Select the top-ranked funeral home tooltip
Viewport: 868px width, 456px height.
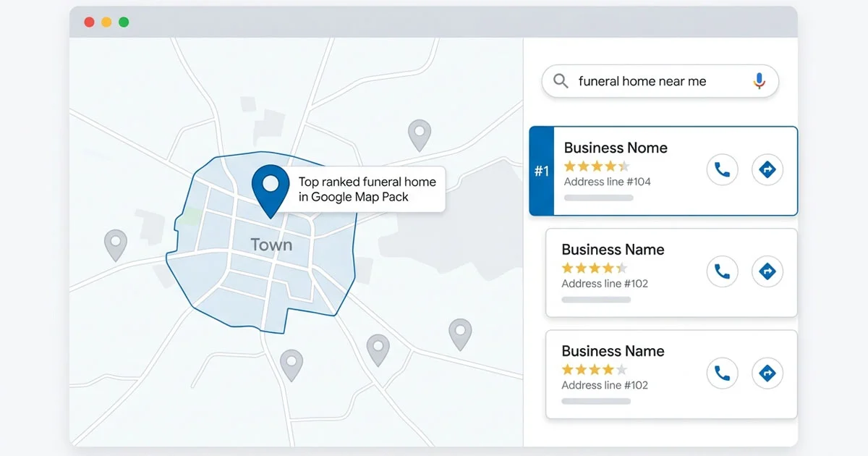(367, 189)
